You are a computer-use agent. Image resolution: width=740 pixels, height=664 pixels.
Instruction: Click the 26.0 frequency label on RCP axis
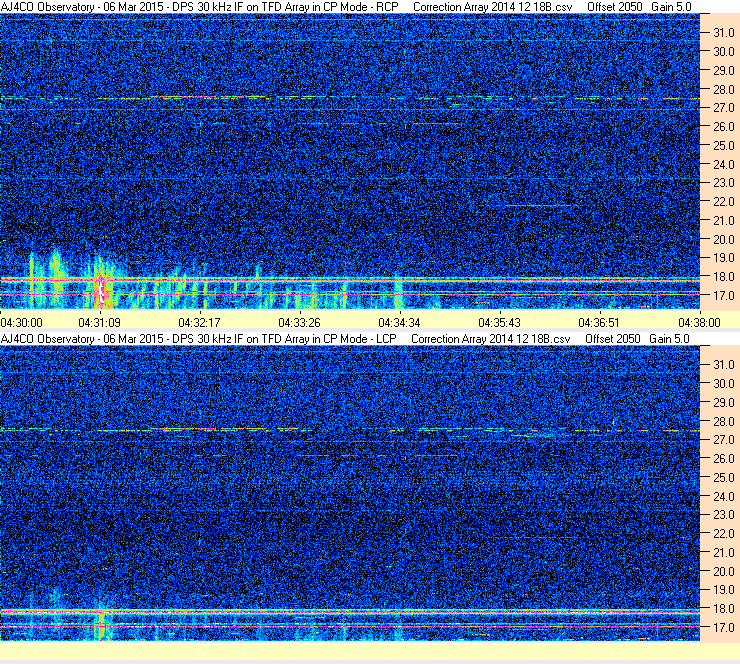tap(723, 126)
